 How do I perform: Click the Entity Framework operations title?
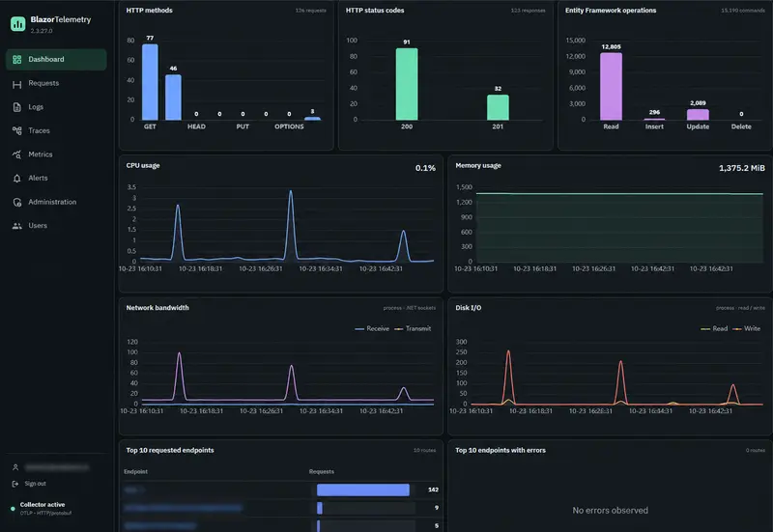point(611,11)
